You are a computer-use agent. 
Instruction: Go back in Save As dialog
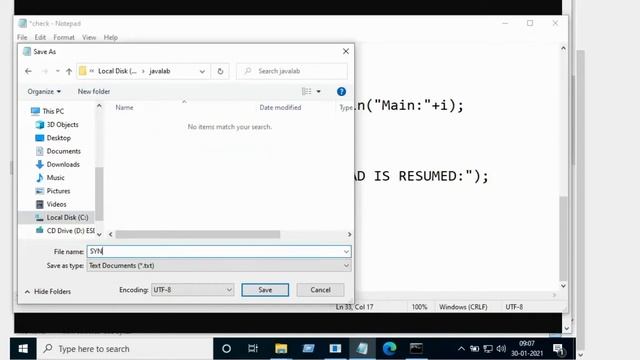coord(28,71)
